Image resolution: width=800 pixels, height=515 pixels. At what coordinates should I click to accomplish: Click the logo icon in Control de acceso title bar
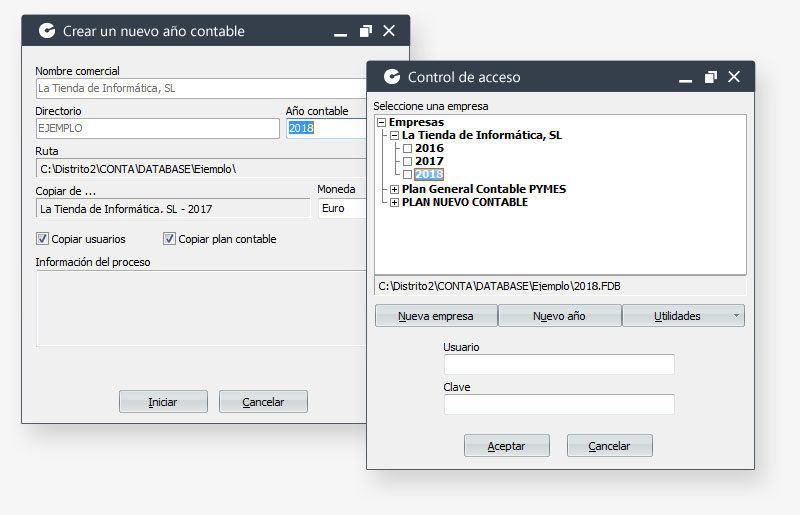[391, 77]
